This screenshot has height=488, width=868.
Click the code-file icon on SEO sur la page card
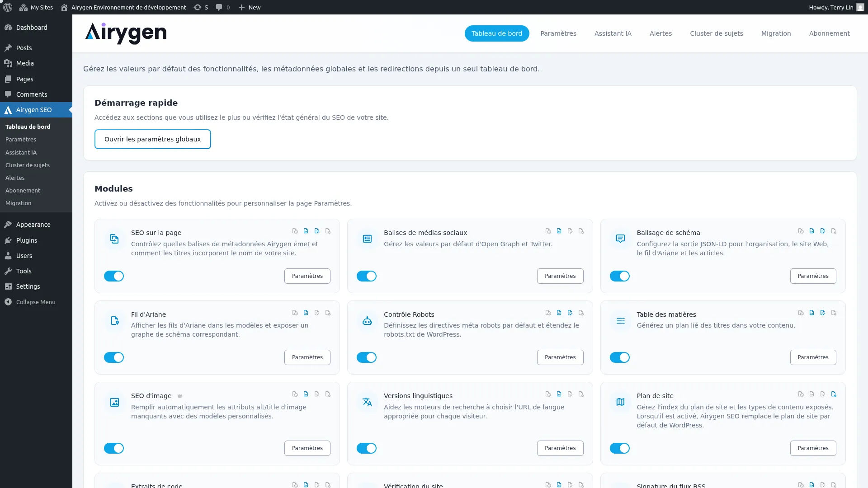(x=306, y=231)
